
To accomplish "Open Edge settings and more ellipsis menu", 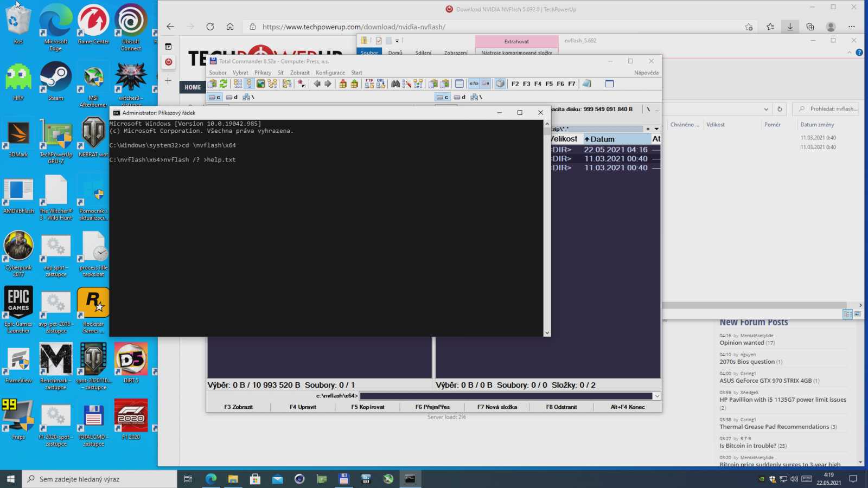I will click(x=852, y=27).
